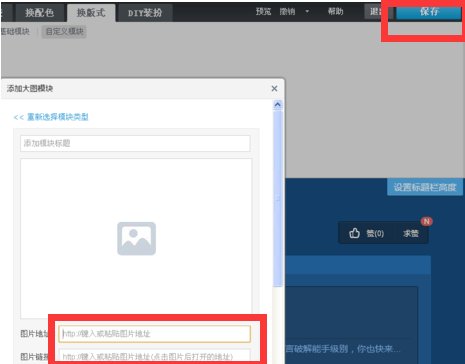This screenshot has width=465, height=364.
Task: Click the 求赞 button
Action: (x=411, y=233)
